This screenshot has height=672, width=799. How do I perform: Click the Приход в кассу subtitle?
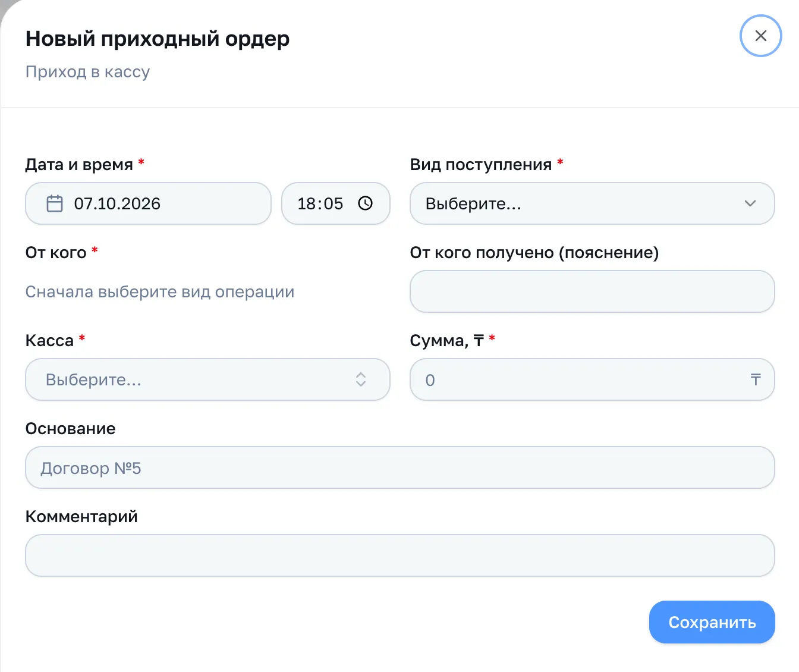87,72
